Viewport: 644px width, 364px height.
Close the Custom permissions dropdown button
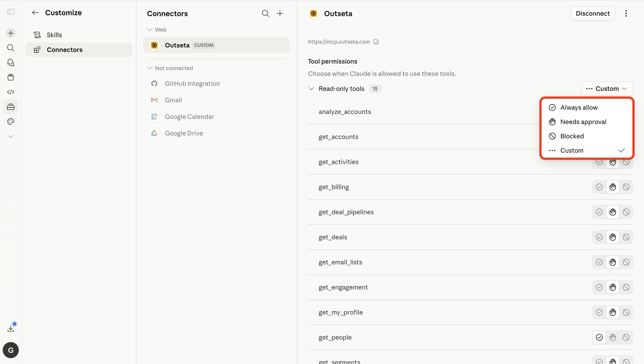click(x=607, y=89)
